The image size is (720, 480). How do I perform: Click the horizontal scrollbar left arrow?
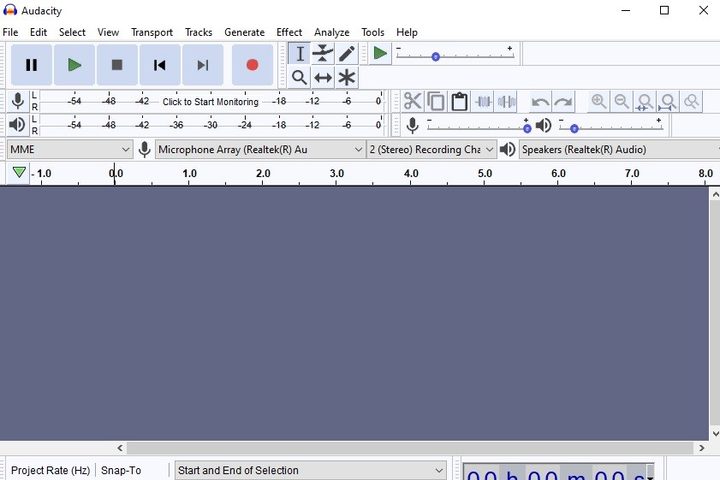coord(120,448)
